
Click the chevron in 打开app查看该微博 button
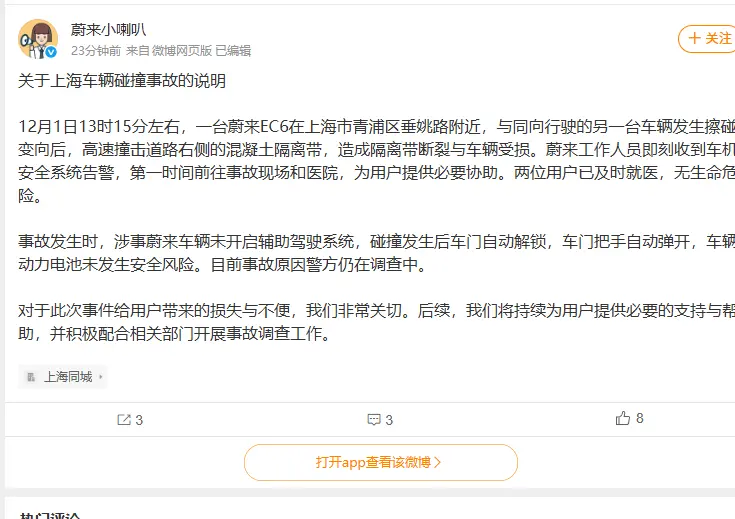[x=437, y=462]
